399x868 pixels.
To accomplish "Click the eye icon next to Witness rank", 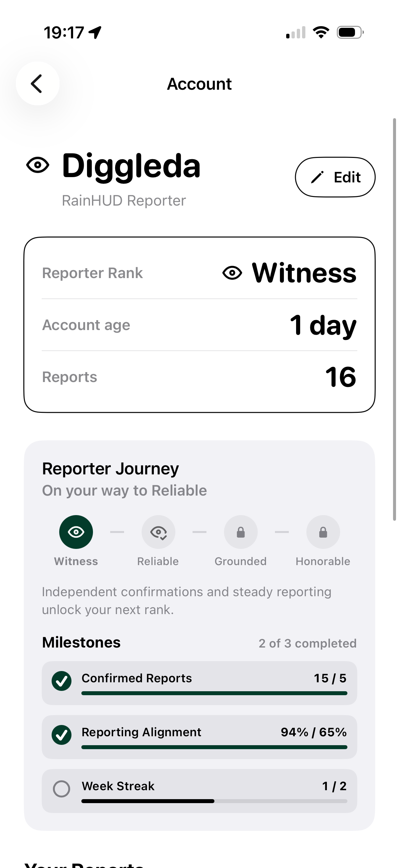I will 232,272.
